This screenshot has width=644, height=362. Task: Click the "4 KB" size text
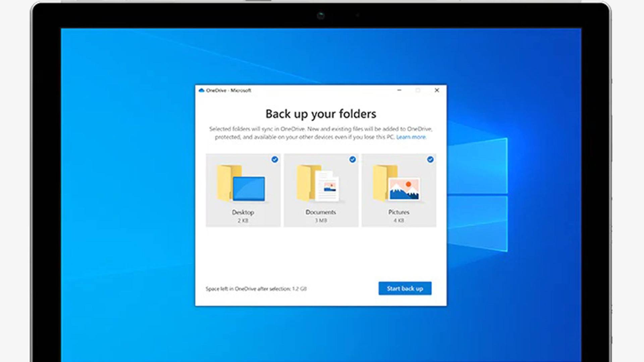pos(399,221)
